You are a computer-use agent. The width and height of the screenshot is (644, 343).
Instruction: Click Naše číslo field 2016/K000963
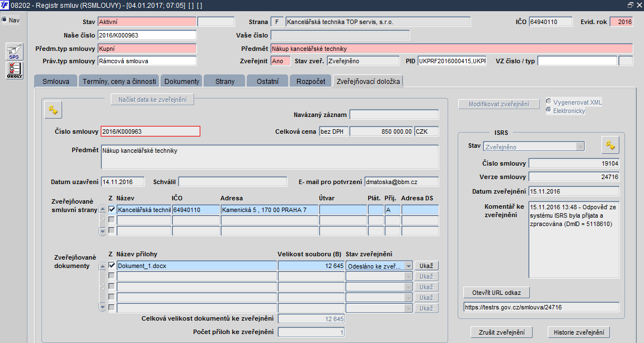[147, 35]
